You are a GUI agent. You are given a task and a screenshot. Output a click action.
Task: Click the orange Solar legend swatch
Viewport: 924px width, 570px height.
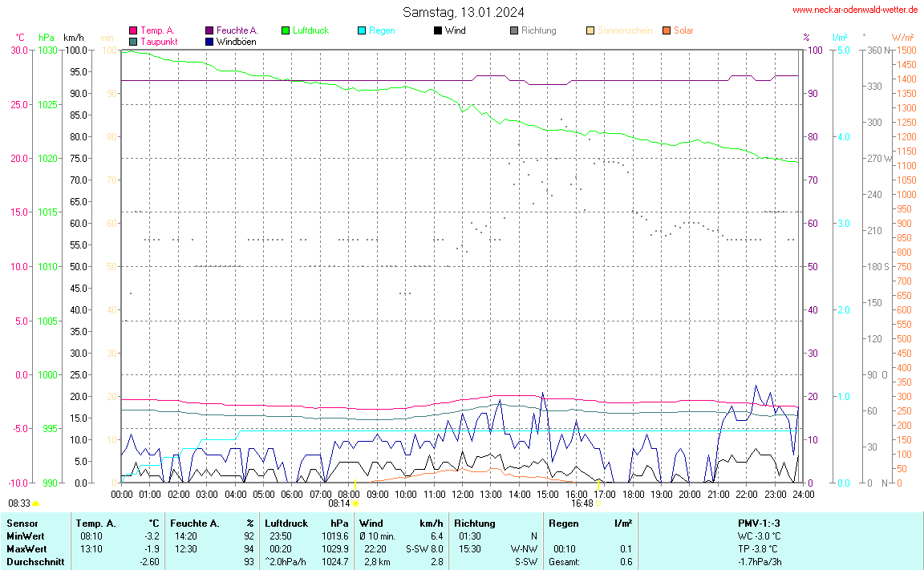[x=667, y=30]
